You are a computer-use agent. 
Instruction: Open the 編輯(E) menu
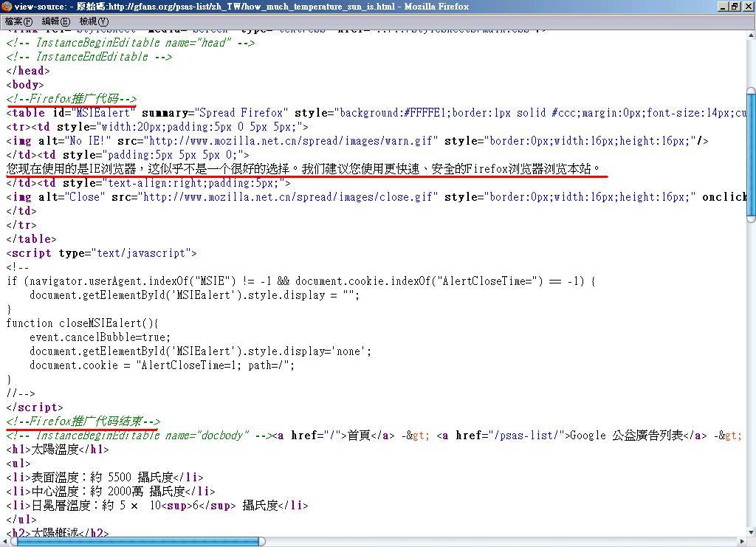tap(55, 21)
